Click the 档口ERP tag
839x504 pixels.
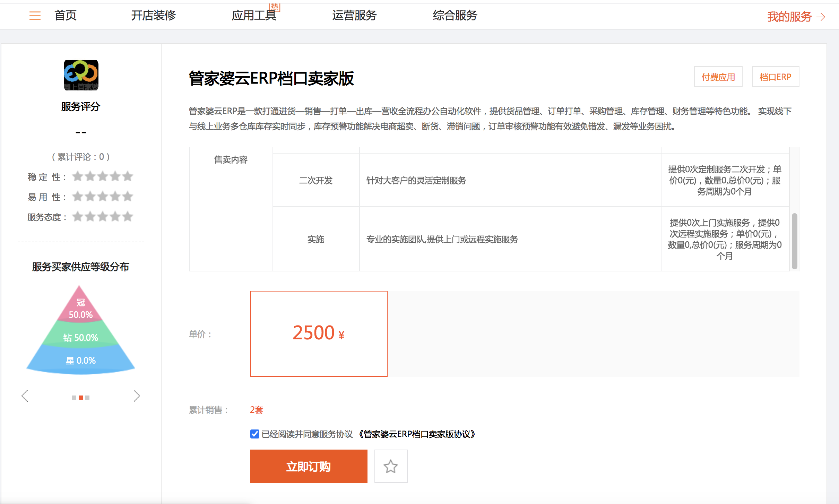coord(776,77)
